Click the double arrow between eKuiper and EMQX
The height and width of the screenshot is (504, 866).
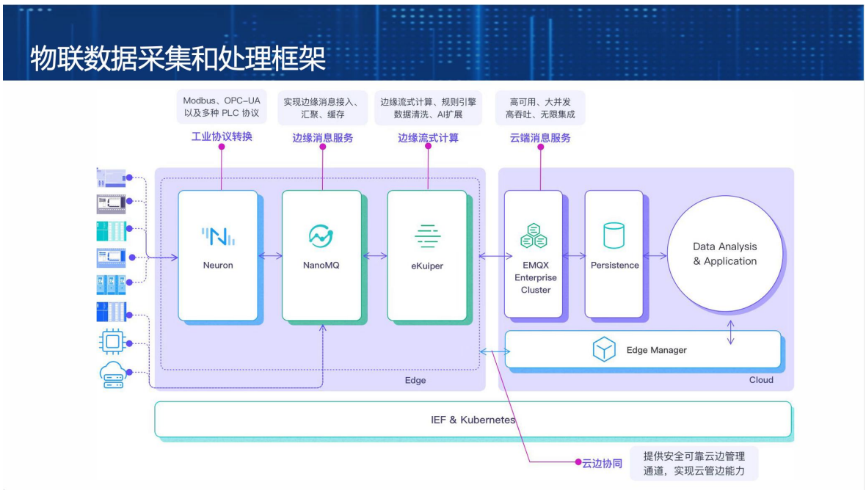tap(495, 256)
